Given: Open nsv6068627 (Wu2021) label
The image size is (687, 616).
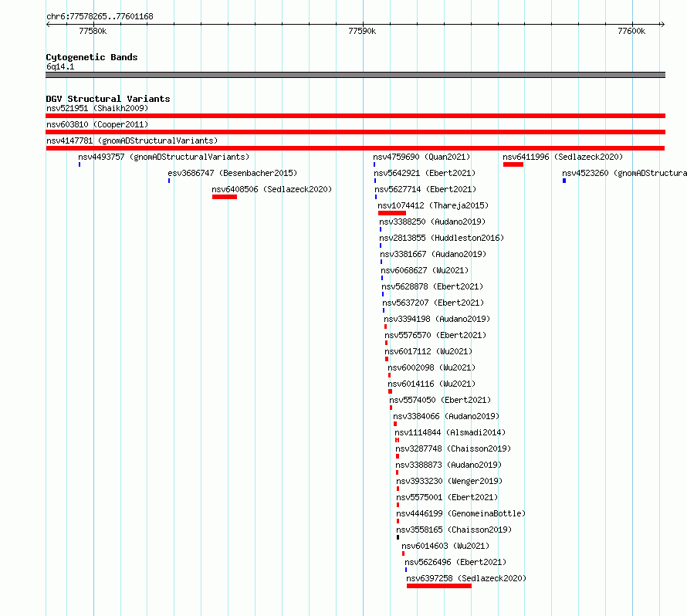Looking at the screenshot, I should pyautogui.click(x=425, y=270).
